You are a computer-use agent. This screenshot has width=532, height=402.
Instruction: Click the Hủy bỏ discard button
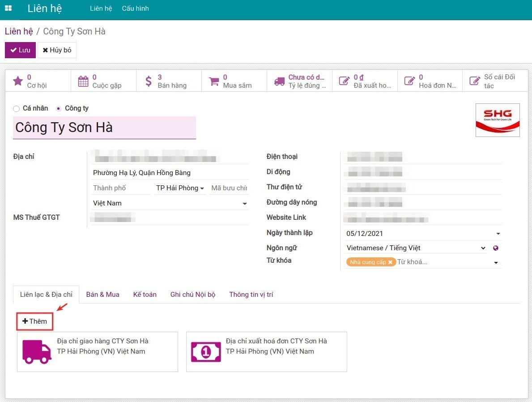[57, 50]
